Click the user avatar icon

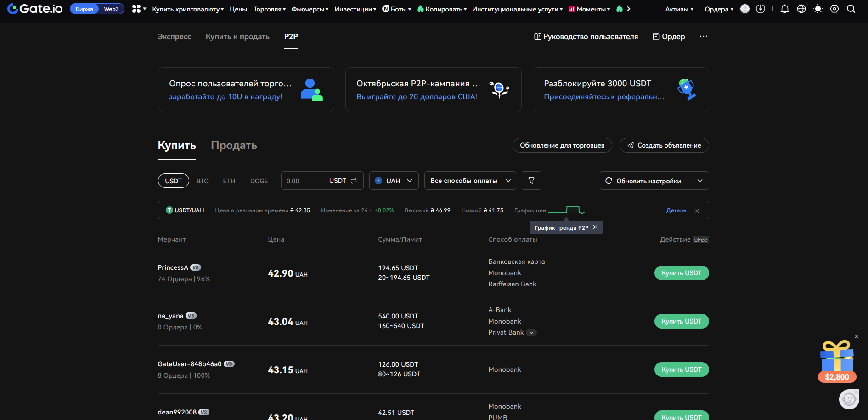(x=745, y=9)
